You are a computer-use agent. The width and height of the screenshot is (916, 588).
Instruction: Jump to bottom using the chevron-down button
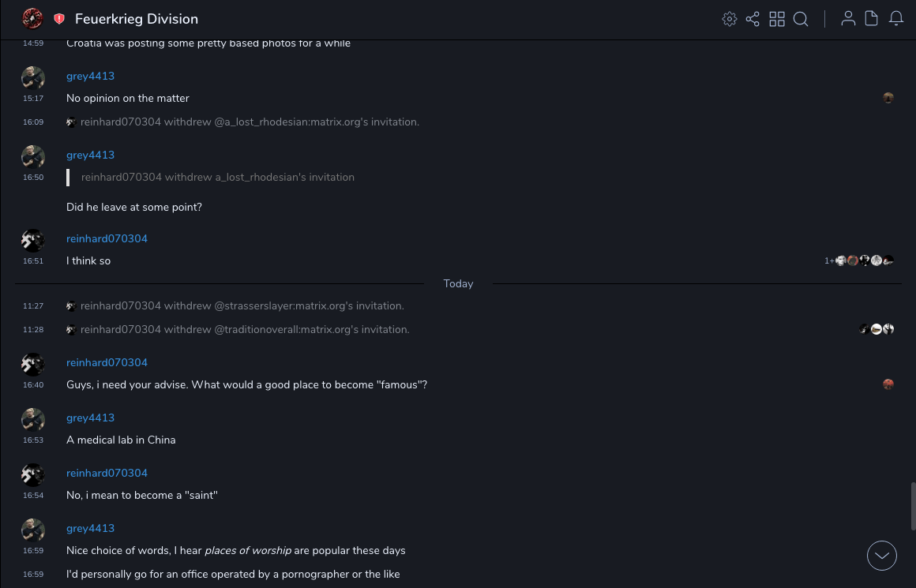(882, 556)
